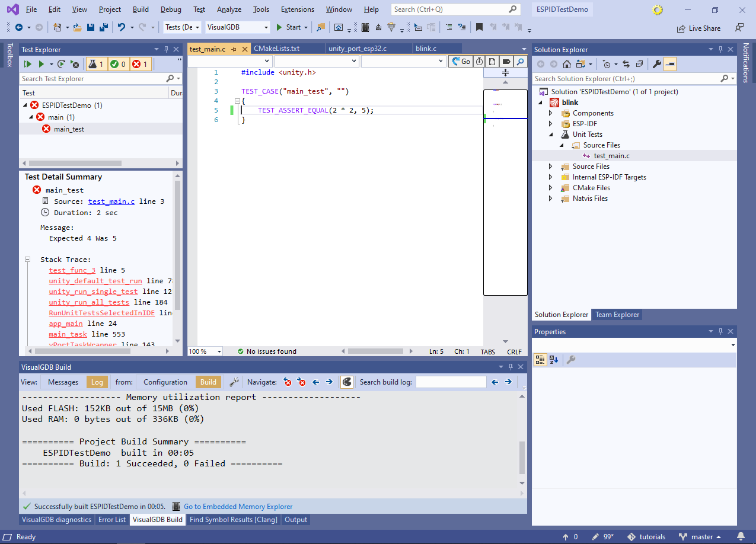Collapse the Unit Tests node
This screenshot has height=544, width=756.
550,135
